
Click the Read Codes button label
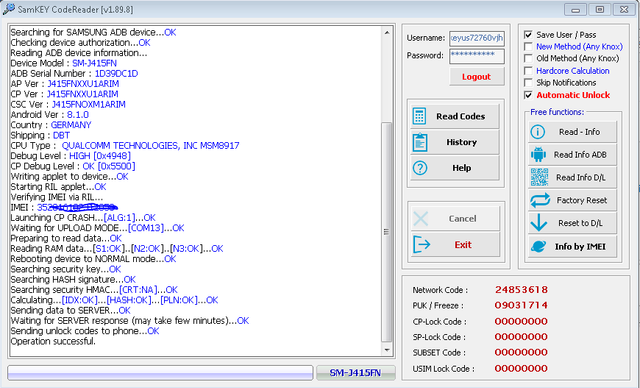tap(460, 116)
